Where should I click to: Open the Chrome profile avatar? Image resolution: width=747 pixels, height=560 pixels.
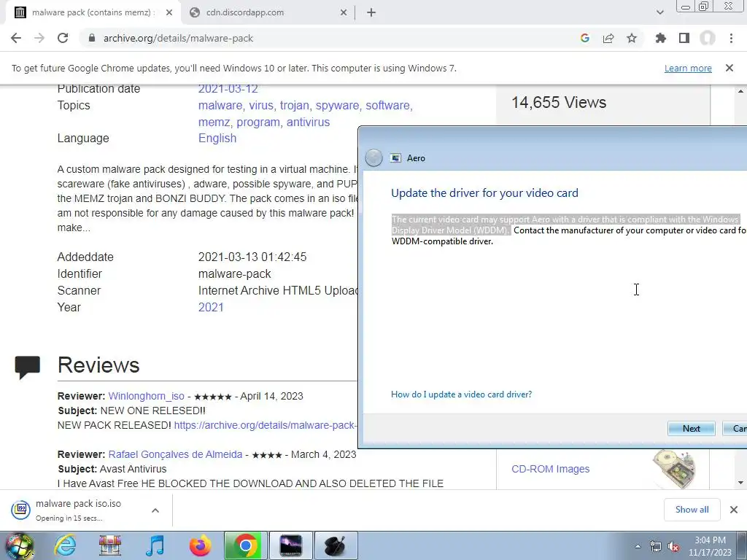point(708,38)
